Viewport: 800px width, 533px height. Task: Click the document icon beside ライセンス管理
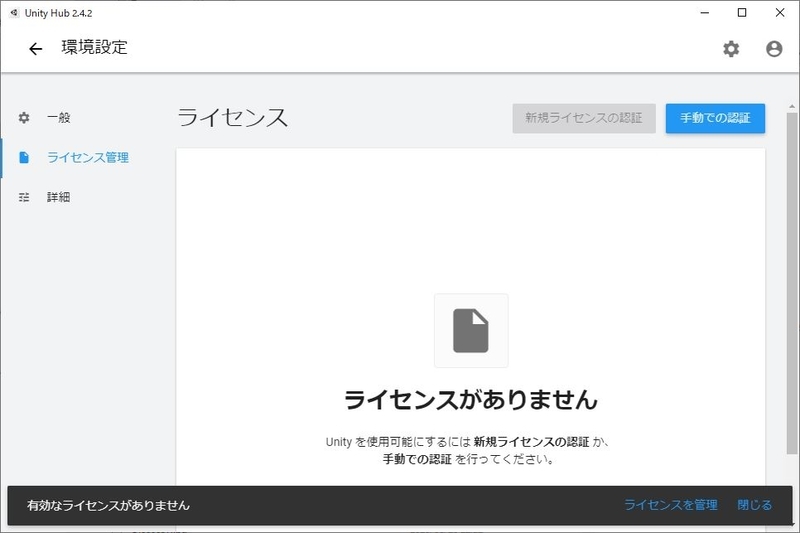24,158
